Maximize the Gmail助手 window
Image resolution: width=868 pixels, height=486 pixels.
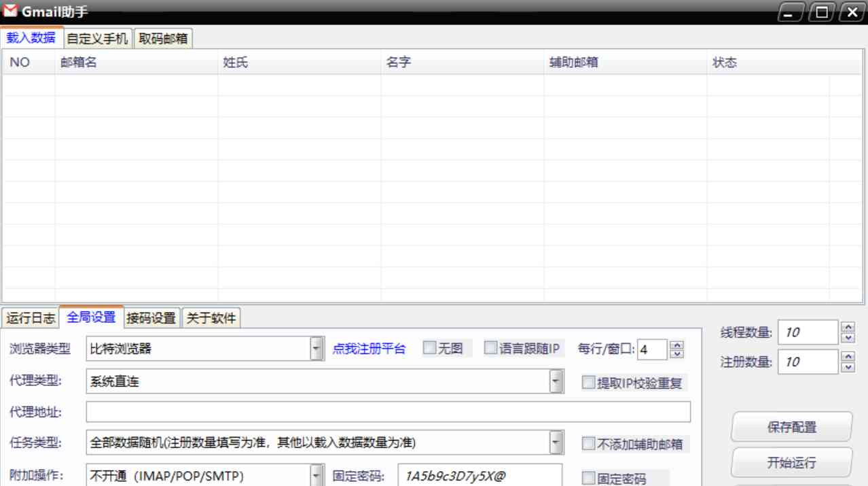pyautogui.click(x=822, y=12)
